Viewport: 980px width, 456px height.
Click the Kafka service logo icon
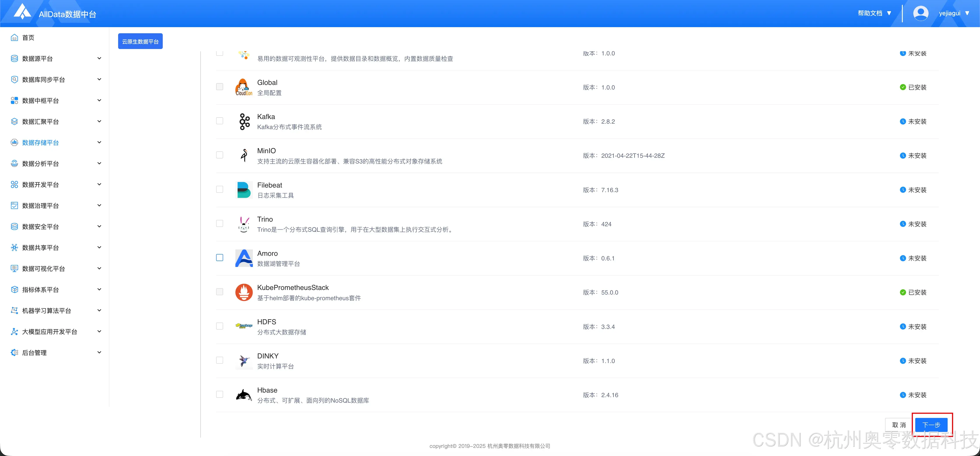244,121
